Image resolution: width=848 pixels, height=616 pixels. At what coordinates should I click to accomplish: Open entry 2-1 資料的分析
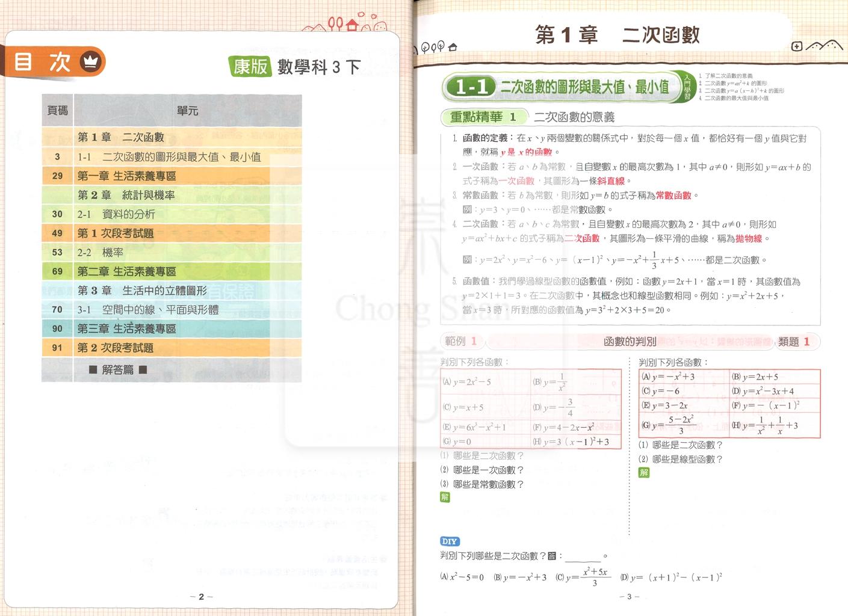click(172, 214)
